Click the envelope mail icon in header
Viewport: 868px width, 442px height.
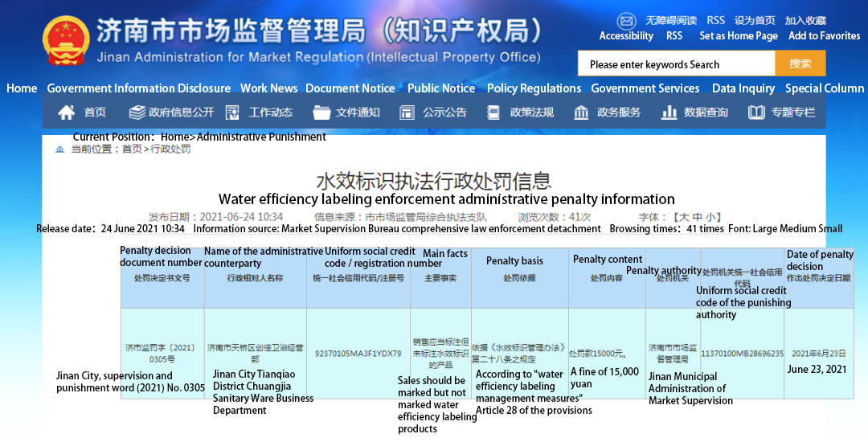(x=626, y=21)
